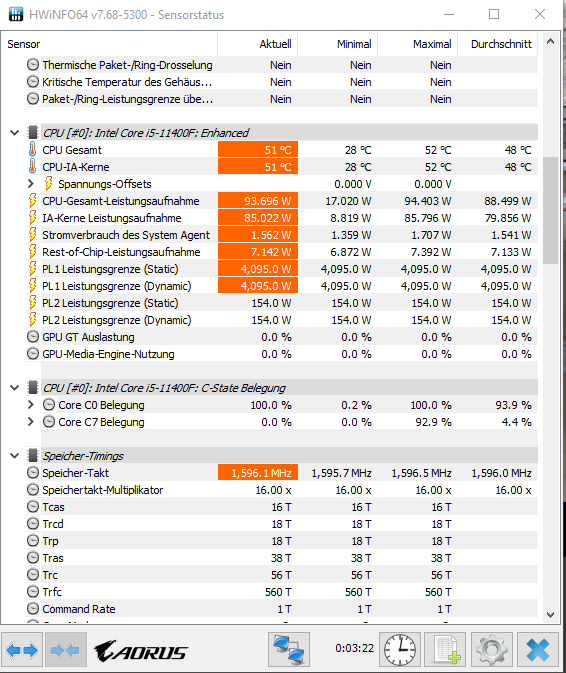
Task: Reset sensor values with the clock icon
Action: (x=400, y=649)
